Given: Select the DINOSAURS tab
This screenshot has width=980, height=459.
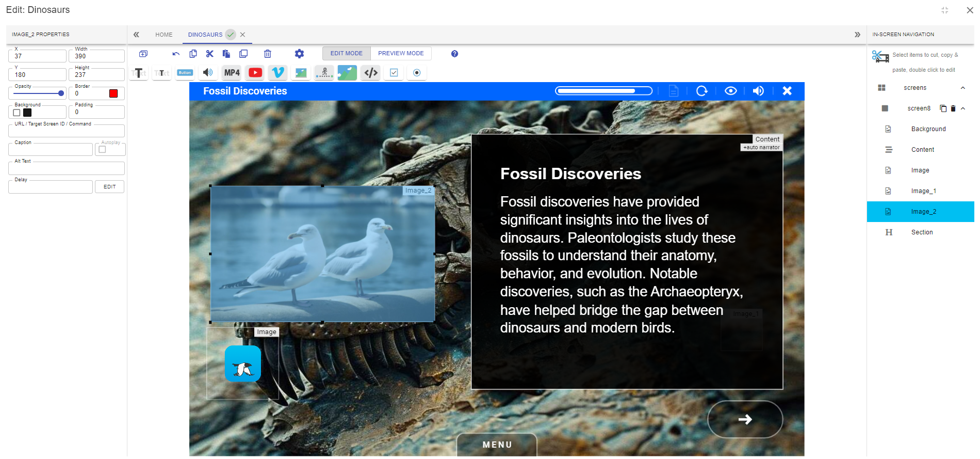Looking at the screenshot, I should pyautogui.click(x=205, y=35).
